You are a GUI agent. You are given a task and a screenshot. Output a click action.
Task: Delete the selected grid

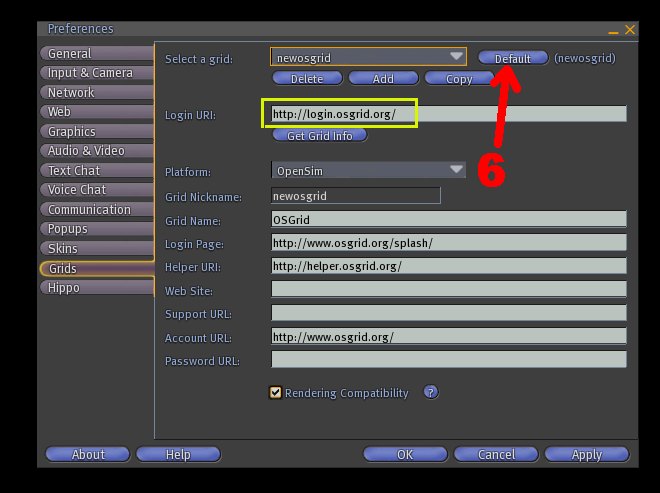pos(306,78)
